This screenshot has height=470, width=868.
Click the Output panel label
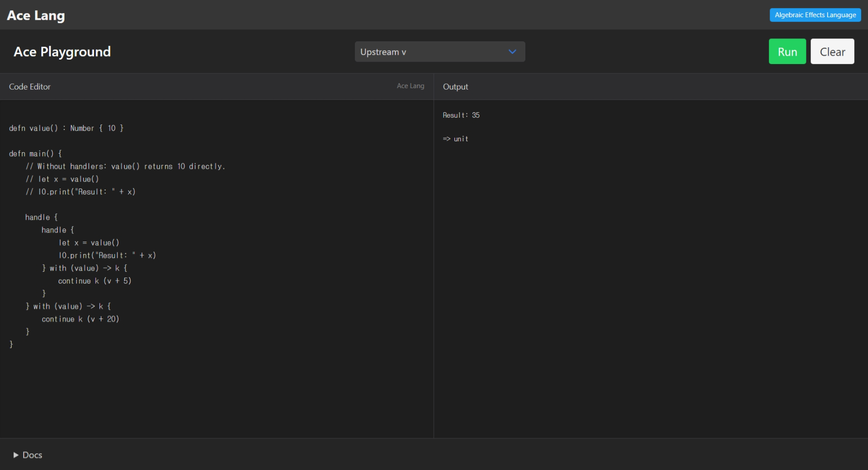455,87
